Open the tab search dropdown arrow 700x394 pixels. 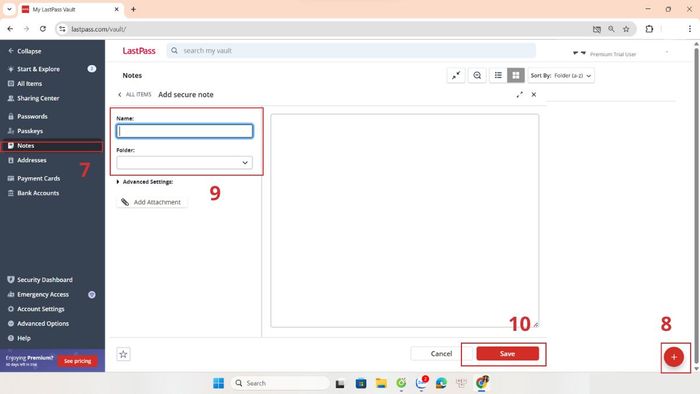point(9,9)
